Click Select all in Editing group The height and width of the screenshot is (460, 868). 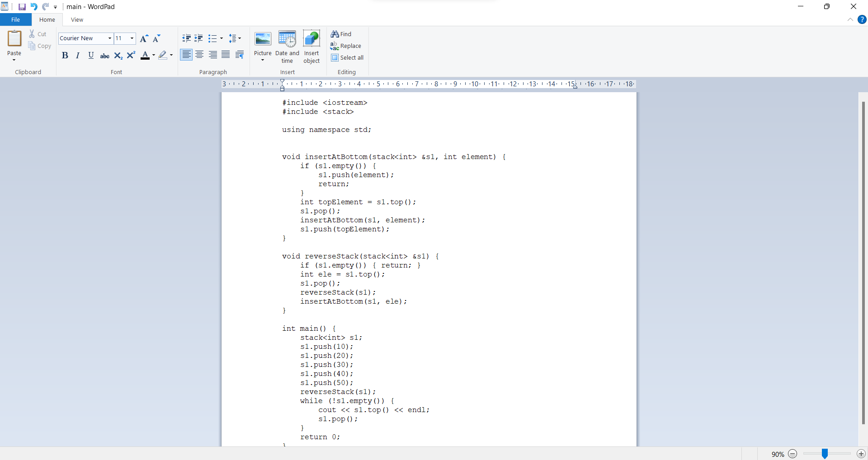(x=347, y=57)
